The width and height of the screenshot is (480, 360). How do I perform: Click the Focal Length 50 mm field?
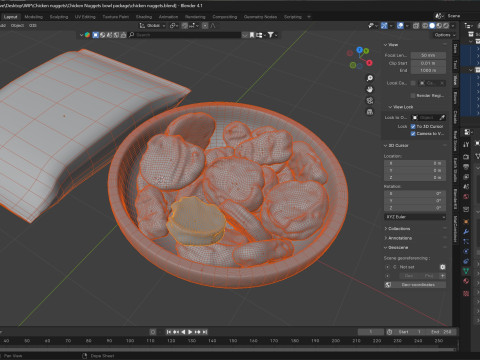tap(428, 55)
